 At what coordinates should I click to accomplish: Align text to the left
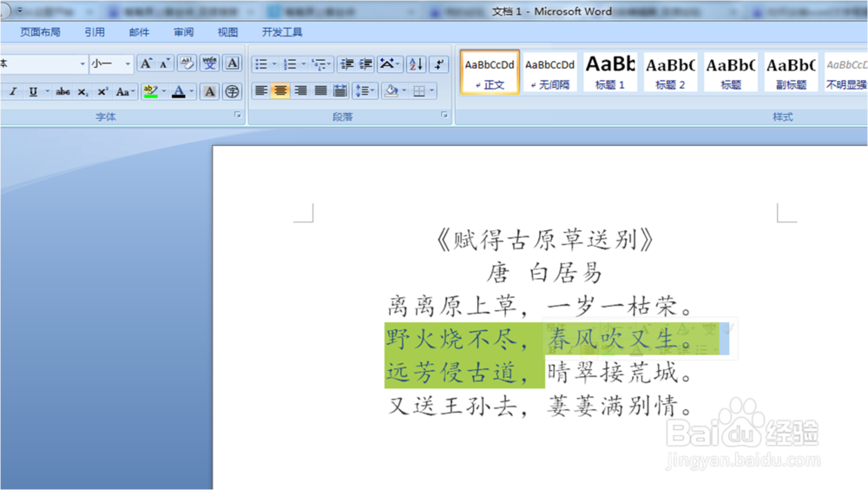[x=261, y=90]
